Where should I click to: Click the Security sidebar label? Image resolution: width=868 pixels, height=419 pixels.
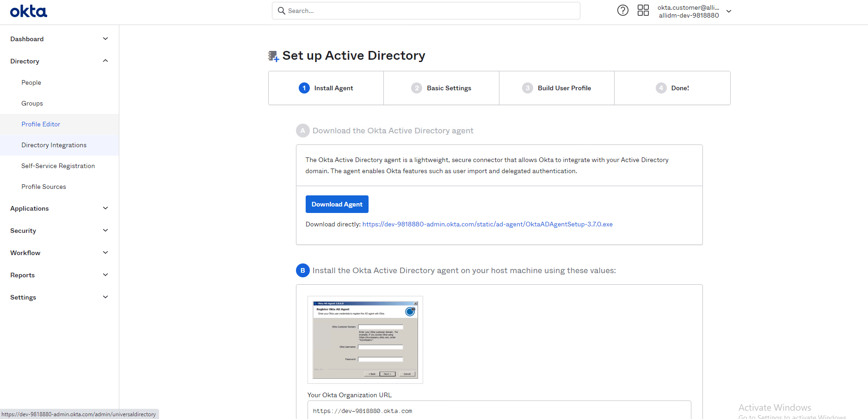[23, 231]
